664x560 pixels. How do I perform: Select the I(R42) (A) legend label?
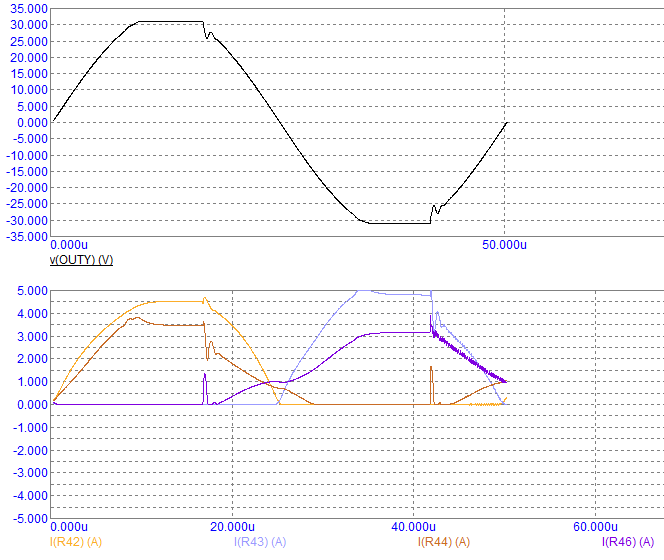click(x=76, y=541)
